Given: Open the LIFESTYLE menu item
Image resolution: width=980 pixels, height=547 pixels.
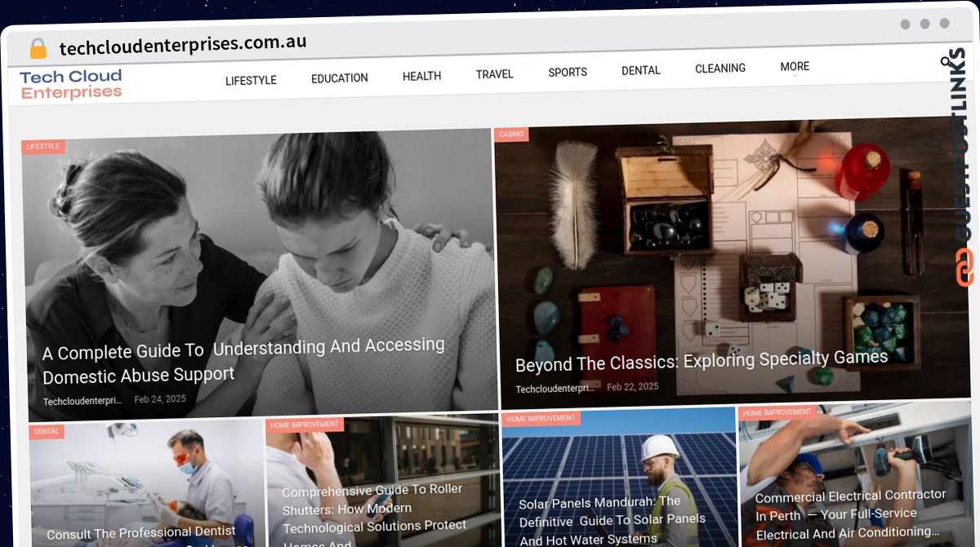Looking at the screenshot, I should click(x=251, y=80).
